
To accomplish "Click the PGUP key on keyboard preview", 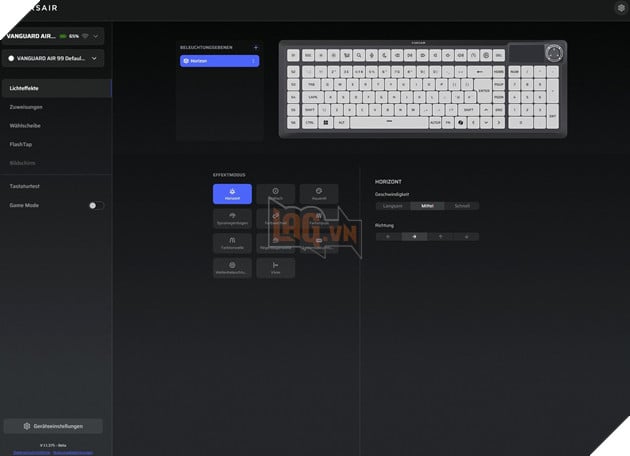I will 499,84.
